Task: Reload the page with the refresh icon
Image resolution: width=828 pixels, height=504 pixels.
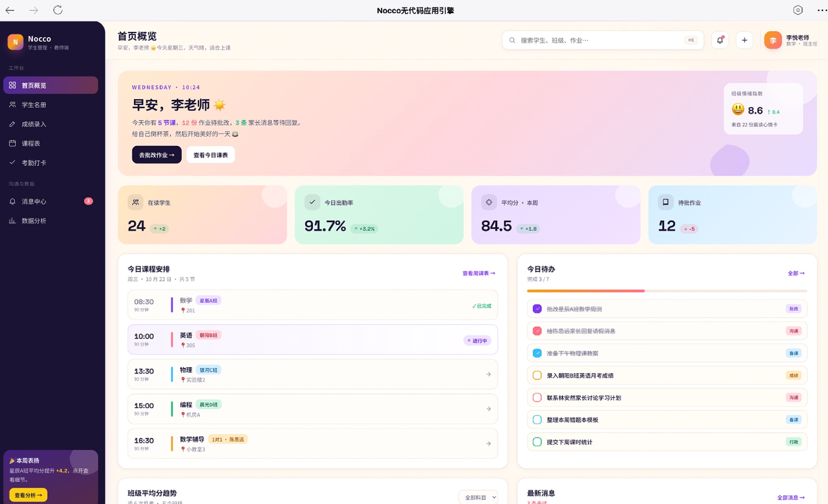Action: pos(58,10)
